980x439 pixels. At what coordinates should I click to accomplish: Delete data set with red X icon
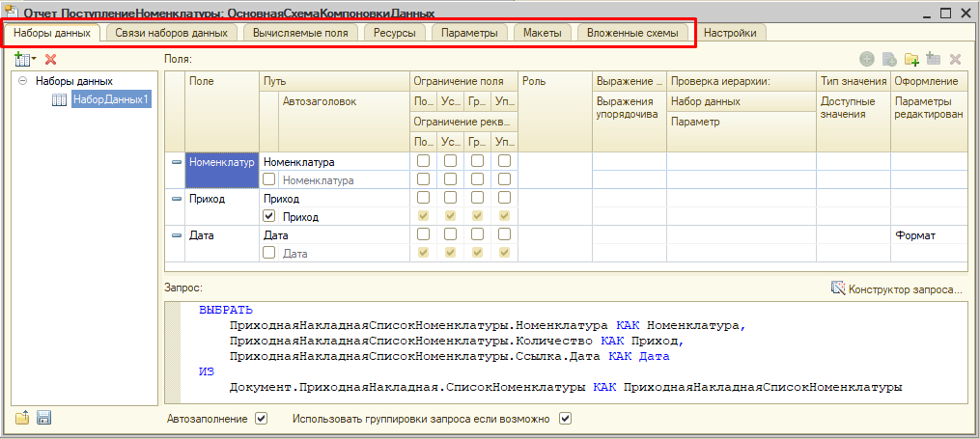point(51,59)
